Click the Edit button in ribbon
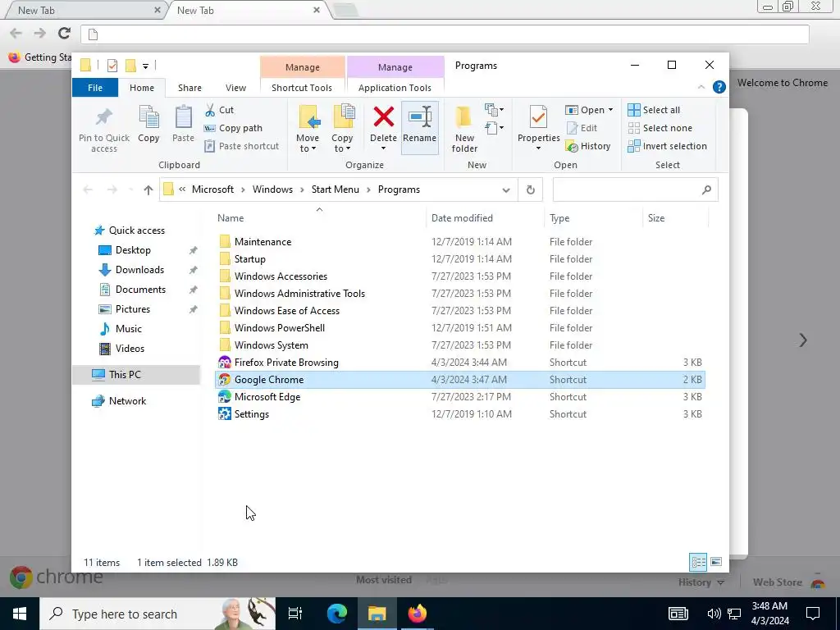Screen dimensions: 840x630 coord(582,128)
